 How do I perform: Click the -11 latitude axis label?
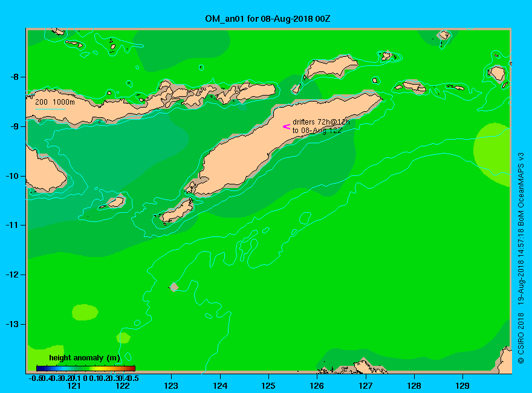tap(12, 225)
